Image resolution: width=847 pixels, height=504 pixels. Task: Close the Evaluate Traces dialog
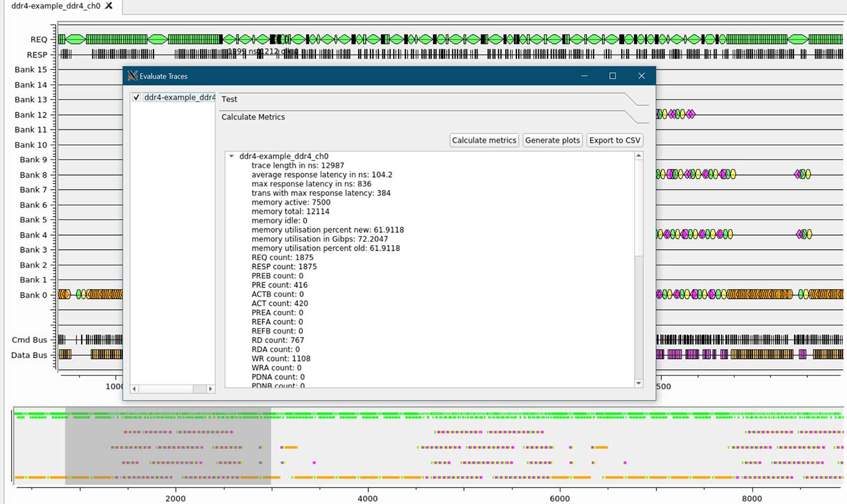[641, 76]
